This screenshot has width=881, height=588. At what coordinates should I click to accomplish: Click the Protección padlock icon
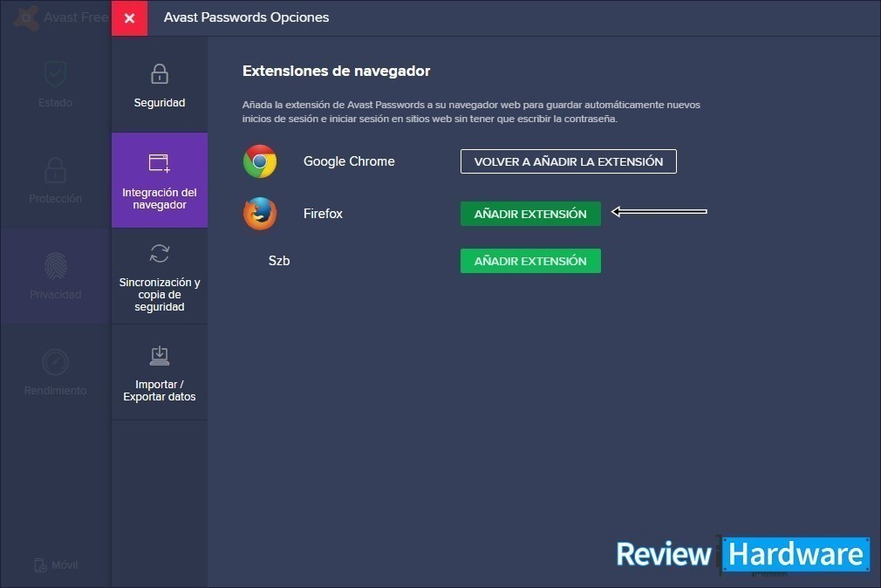tap(56, 170)
